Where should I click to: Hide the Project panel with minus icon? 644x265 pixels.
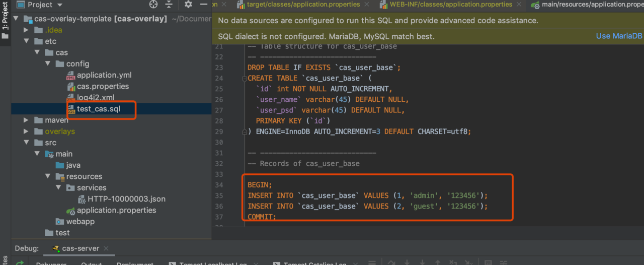click(203, 5)
